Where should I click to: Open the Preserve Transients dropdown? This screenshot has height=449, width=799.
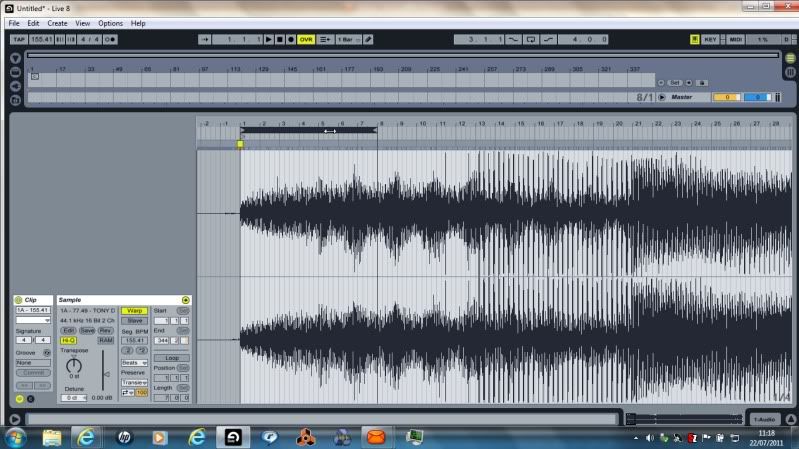(x=134, y=382)
